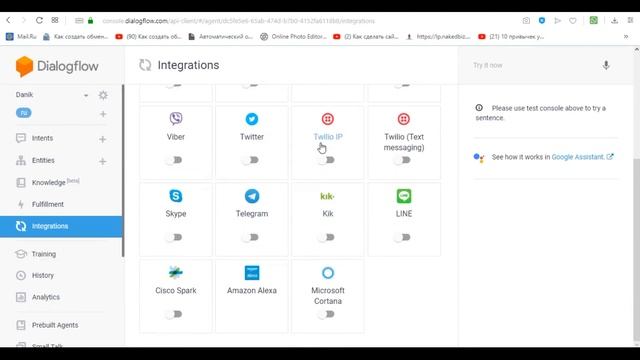
Task: Click the Microsoft Cortana icon
Action: pos(328,273)
